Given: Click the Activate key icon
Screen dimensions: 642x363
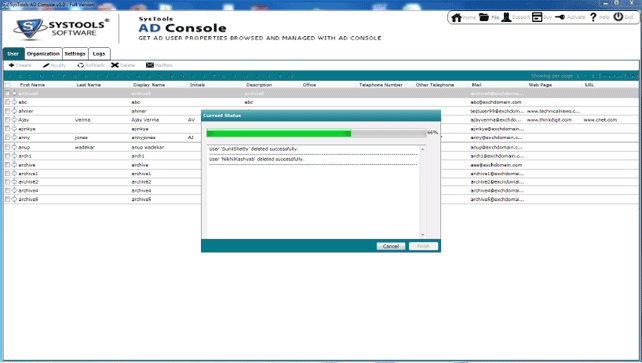Looking at the screenshot, I should (560, 17).
